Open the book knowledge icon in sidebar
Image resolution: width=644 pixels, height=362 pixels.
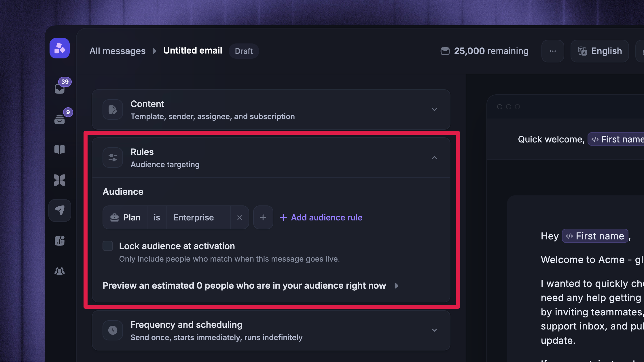pos(60,149)
